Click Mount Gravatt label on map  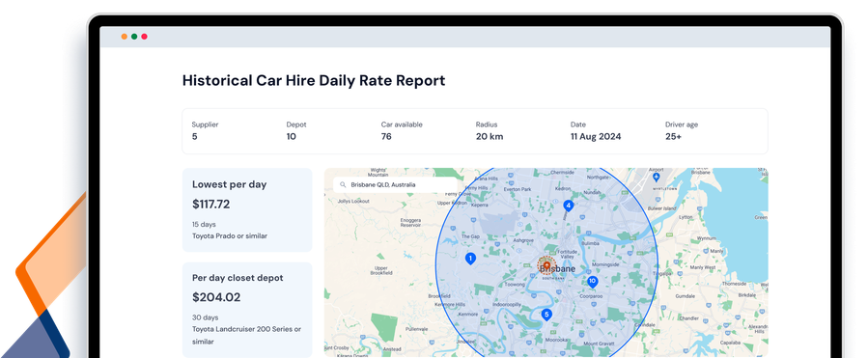[598, 344]
